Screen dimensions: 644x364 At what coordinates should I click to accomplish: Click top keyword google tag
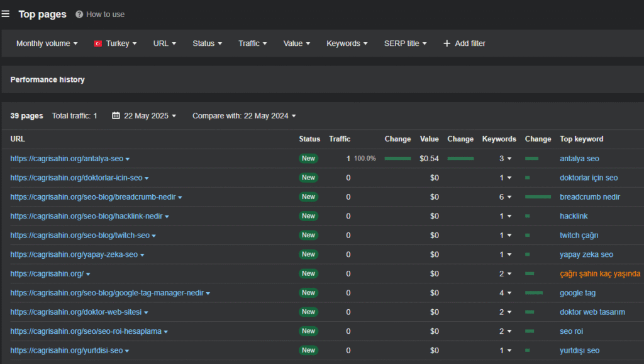pyautogui.click(x=577, y=293)
